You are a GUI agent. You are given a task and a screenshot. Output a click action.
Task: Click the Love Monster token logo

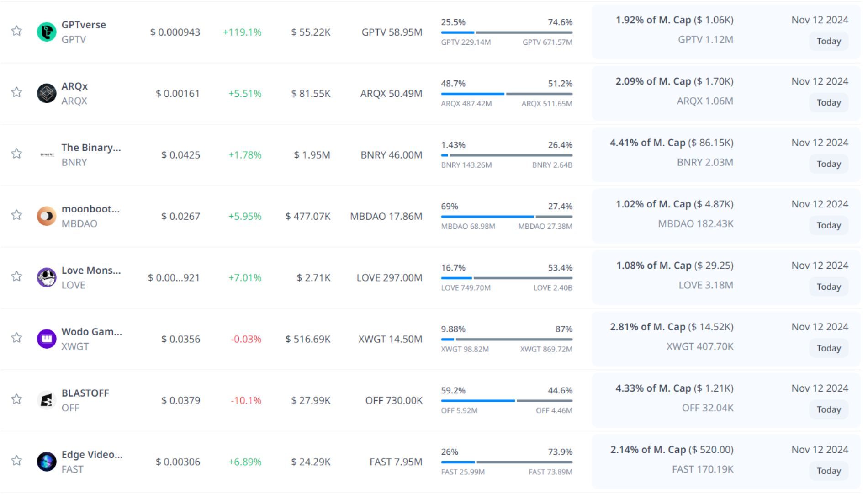[x=46, y=277]
